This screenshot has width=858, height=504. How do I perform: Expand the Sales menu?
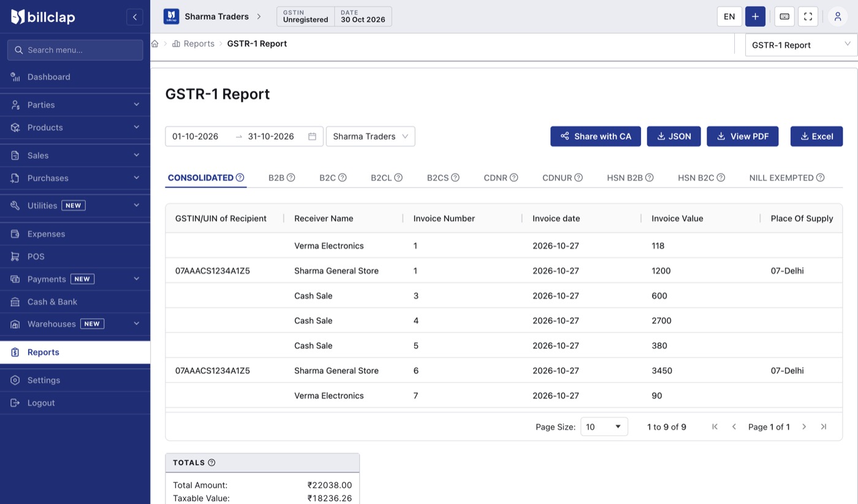(x=75, y=156)
